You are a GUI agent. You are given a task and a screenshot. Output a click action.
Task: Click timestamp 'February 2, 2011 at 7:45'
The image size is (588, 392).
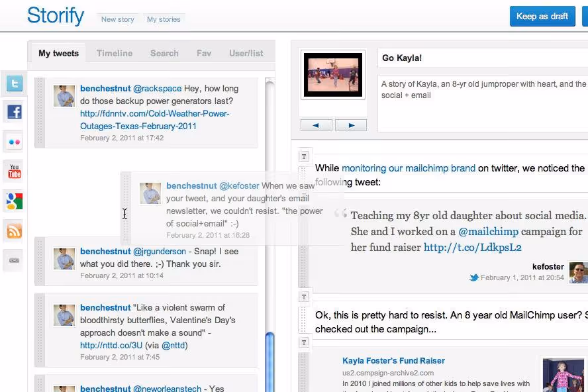[120, 357]
